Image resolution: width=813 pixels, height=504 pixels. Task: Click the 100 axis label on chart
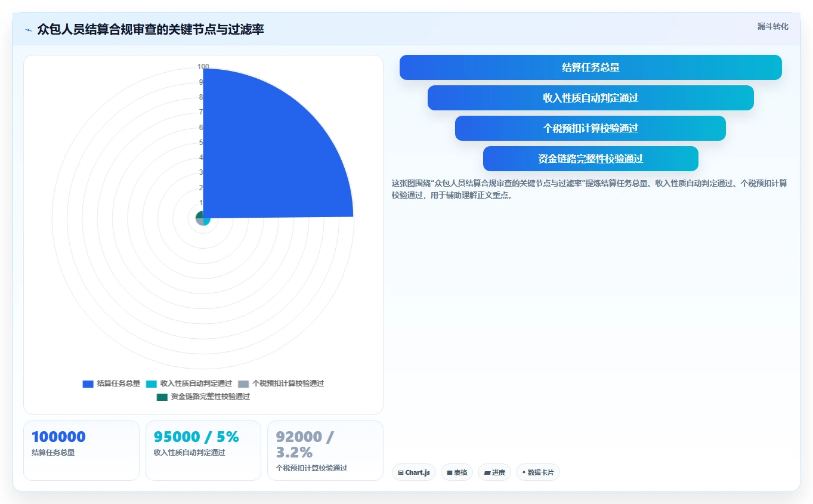203,67
